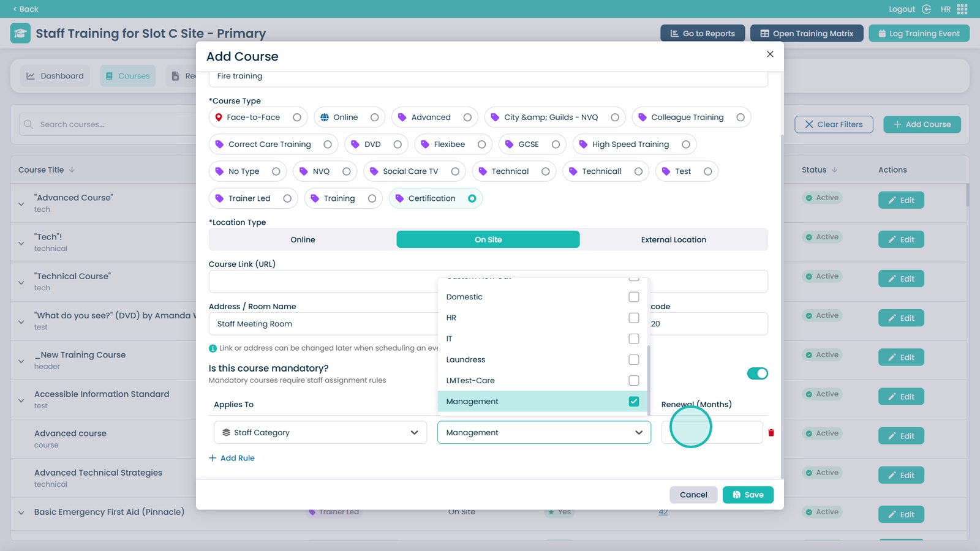Select the Test course type radio

coord(708,171)
